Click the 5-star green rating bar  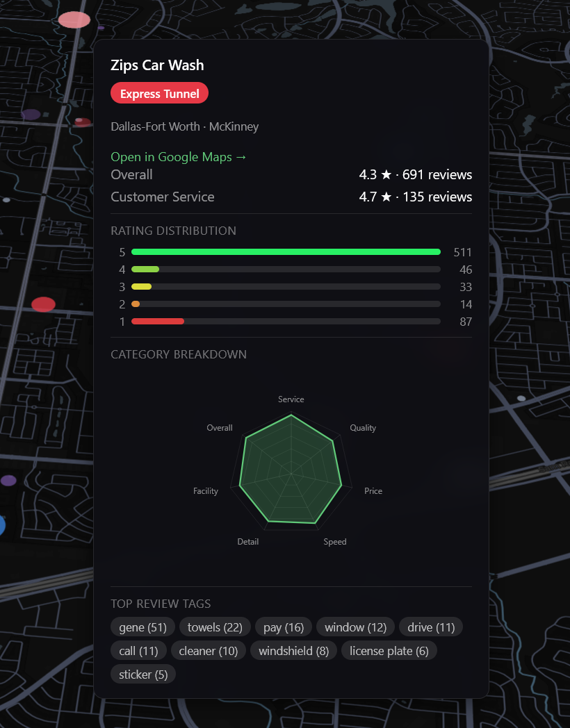(286, 251)
